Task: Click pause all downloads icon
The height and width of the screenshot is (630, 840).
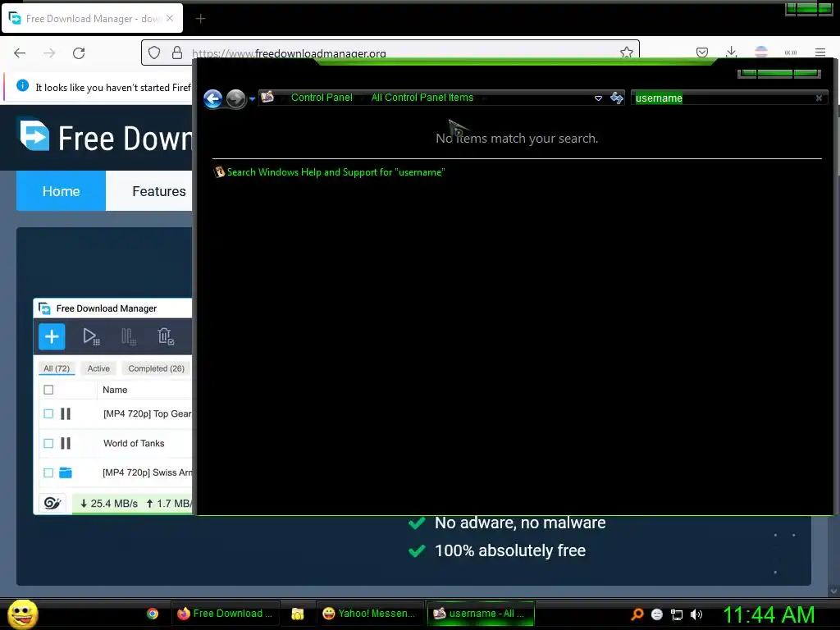Action: pyautogui.click(x=129, y=336)
